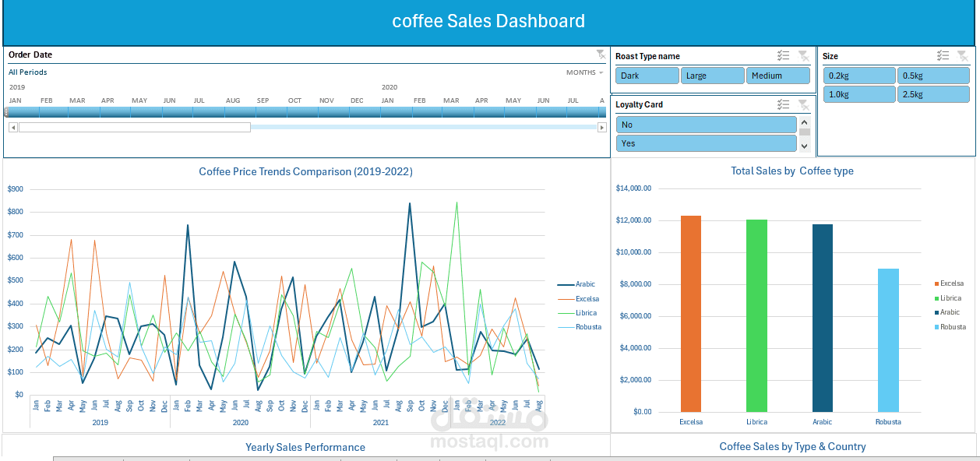Clear filter on Loyalty Card slicer
980x461 pixels.
click(804, 104)
